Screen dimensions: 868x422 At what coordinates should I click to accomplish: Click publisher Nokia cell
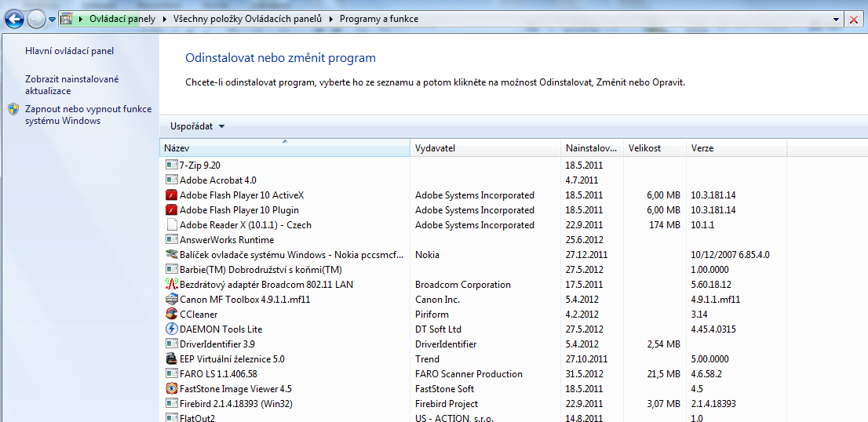[427, 254]
